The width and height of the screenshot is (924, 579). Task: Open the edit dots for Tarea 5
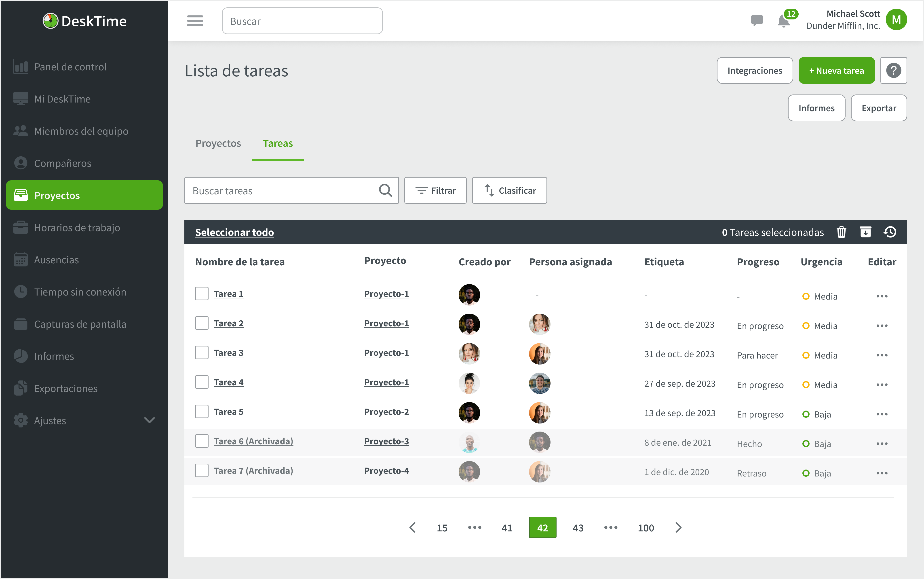(x=882, y=414)
